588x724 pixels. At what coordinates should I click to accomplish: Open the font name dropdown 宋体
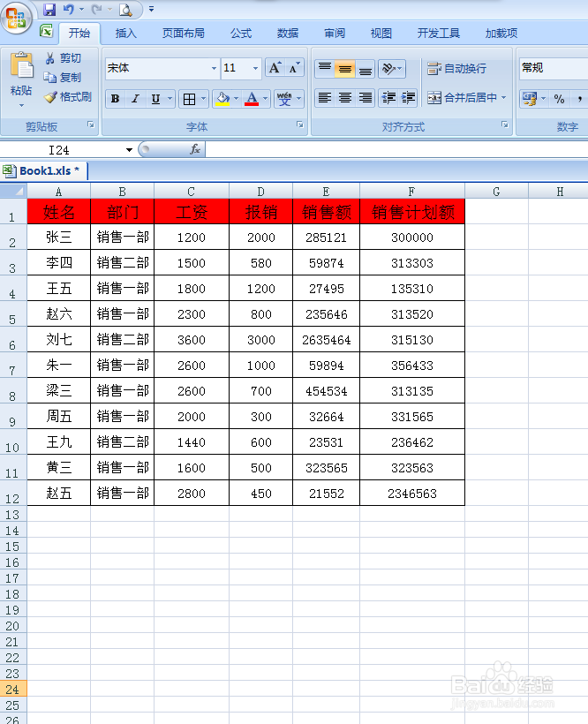click(214, 68)
